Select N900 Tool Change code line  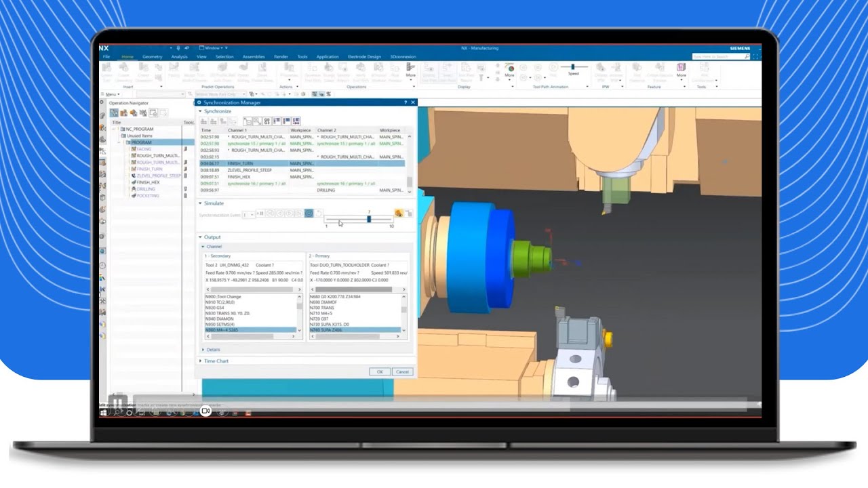(223, 297)
